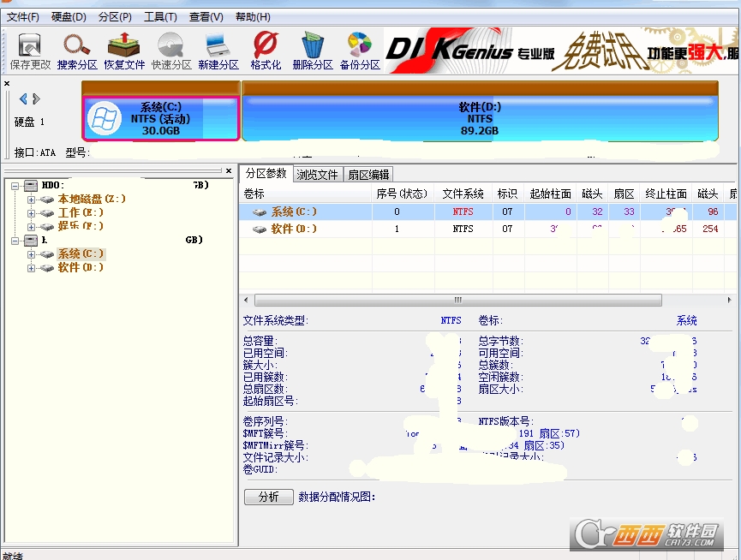This screenshot has height=560, width=741.
Task: Expand the 工作 (E:) tree node
Action: pyautogui.click(x=31, y=213)
